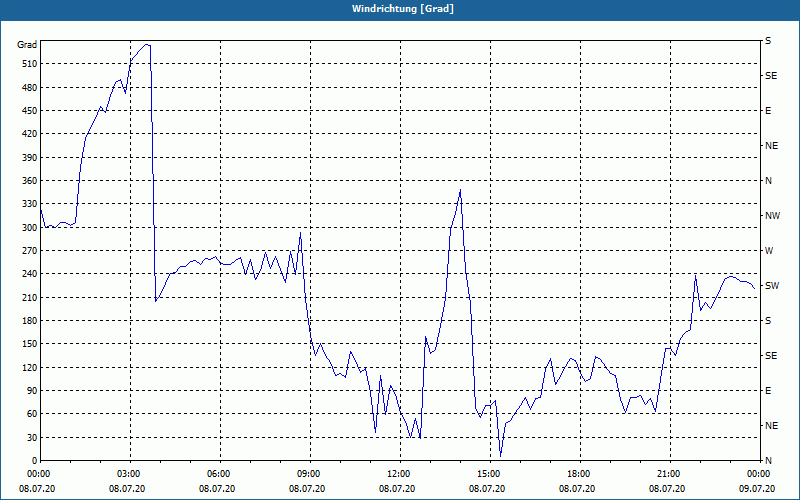Image resolution: width=800 pixels, height=500 pixels.
Task: Select the 08.07.20 date under 06:00
Action: click(217, 489)
